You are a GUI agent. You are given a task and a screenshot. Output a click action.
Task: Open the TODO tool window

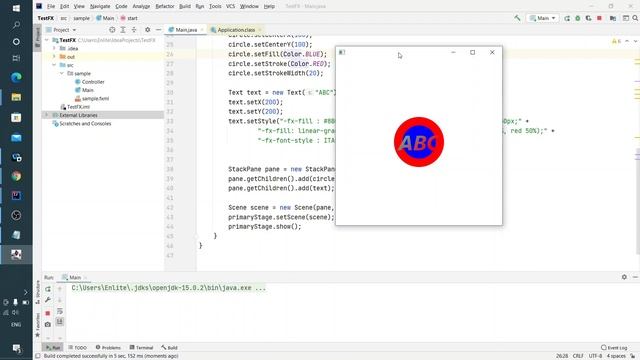[x=78, y=348]
